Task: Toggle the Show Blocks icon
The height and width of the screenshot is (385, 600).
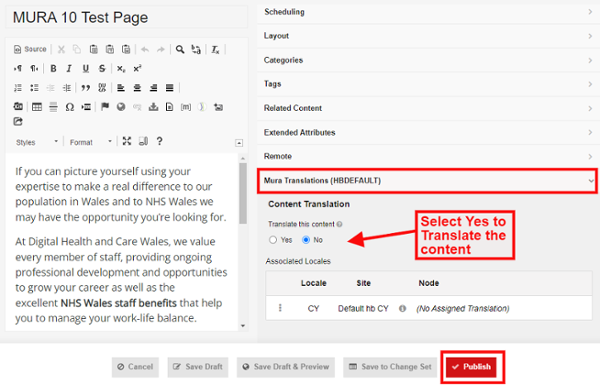Action: coord(143,141)
